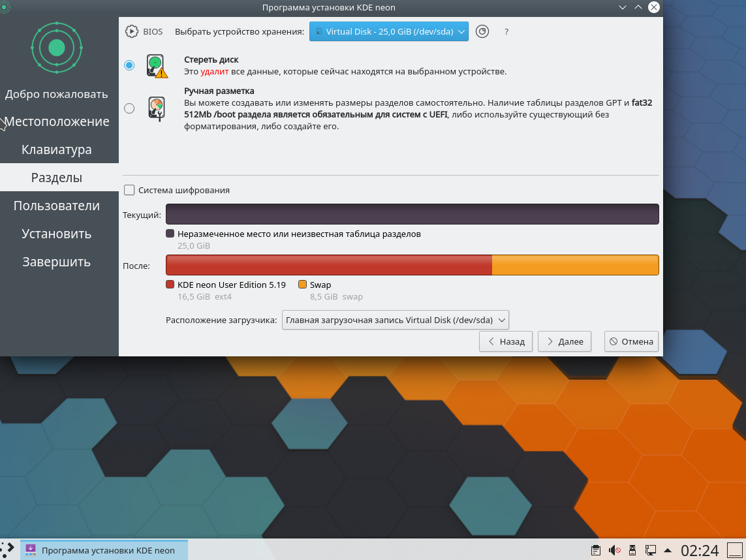The image size is (746, 560).
Task: Click the refresh storage devices icon
Action: click(482, 31)
